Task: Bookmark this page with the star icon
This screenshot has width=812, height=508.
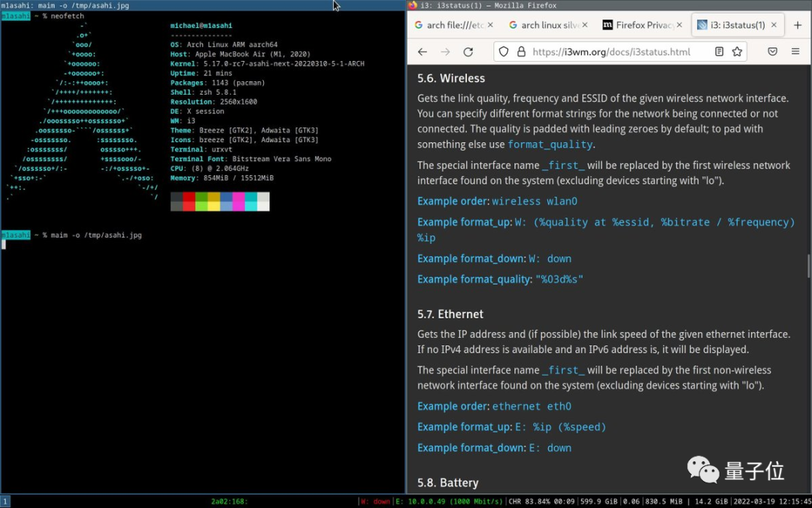Action: point(737,52)
